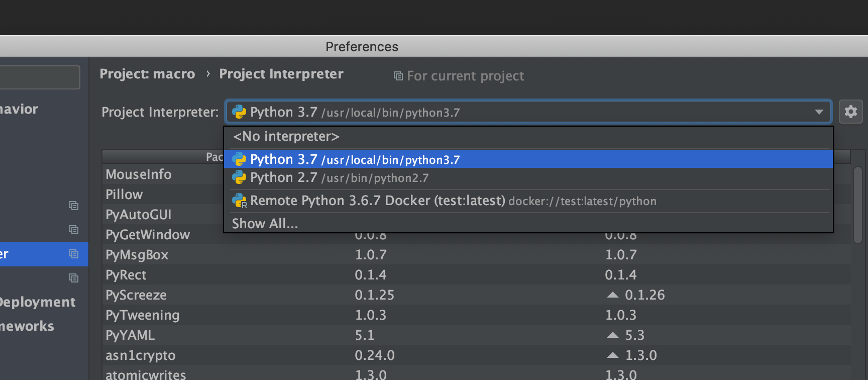868x380 pixels.
Task: Select the PyMsgBox package row
Action: pos(476,255)
